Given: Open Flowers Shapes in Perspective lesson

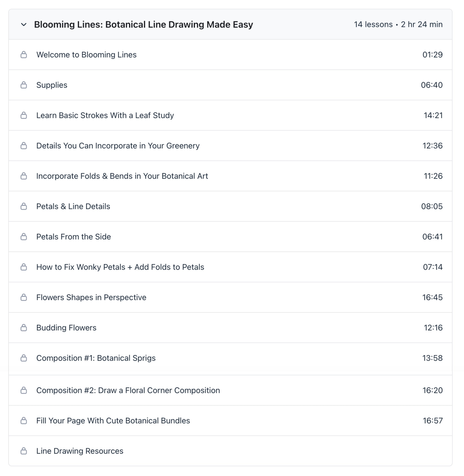Looking at the screenshot, I should tap(91, 297).
